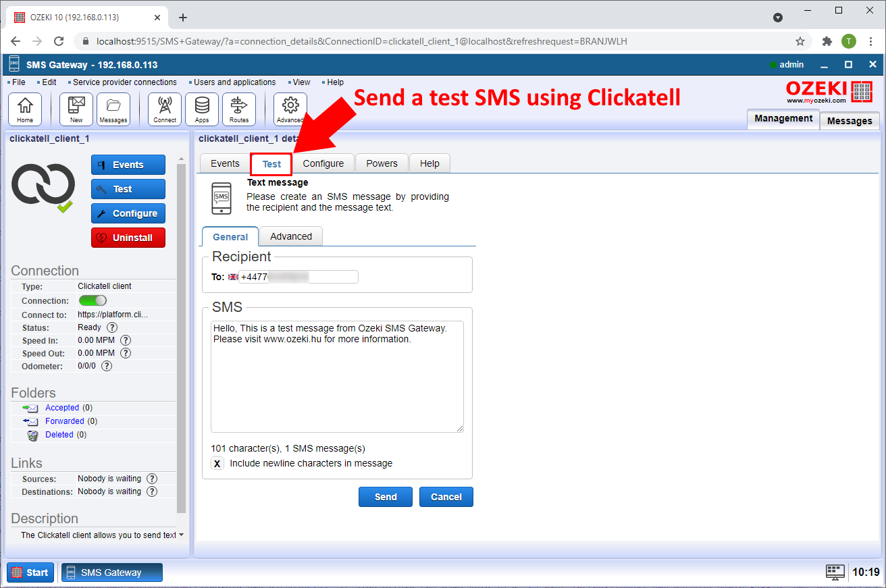886x588 pixels.
Task: Open the Forwarded folder link
Action: [64, 421]
